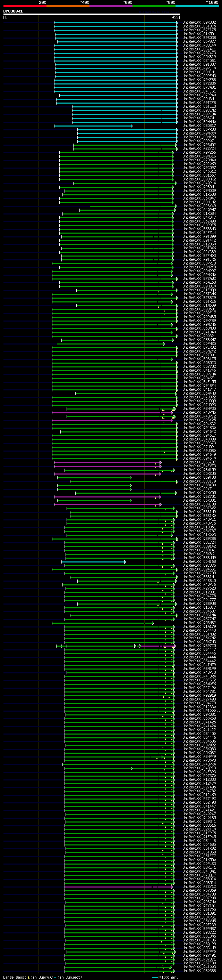Select UniRef100_B9HHN0 hit name

tap(199, 122)
